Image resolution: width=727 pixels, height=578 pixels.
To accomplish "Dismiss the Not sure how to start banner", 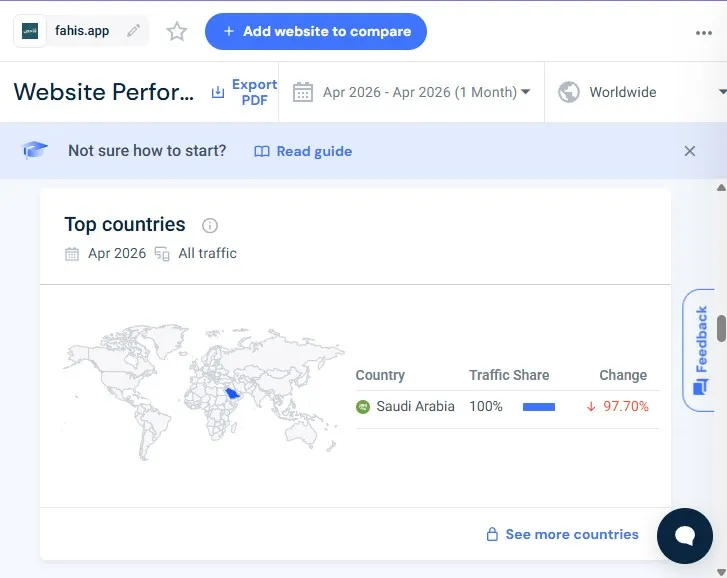I will (x=689, y=151).
